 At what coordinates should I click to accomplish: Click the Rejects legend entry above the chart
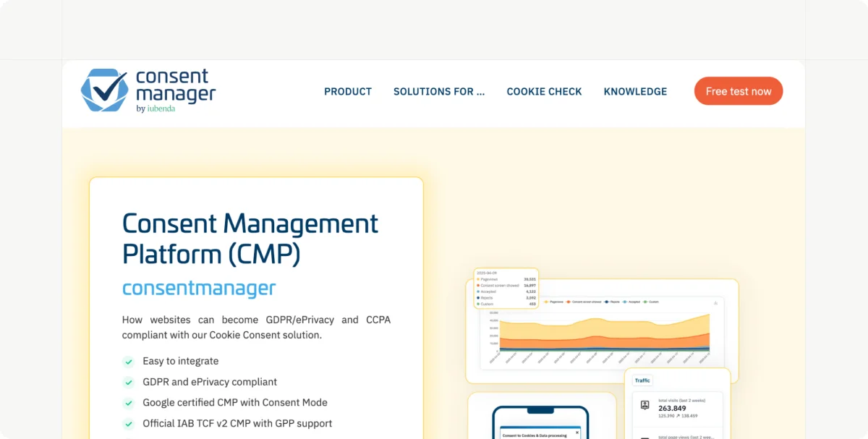coord(612,302)
